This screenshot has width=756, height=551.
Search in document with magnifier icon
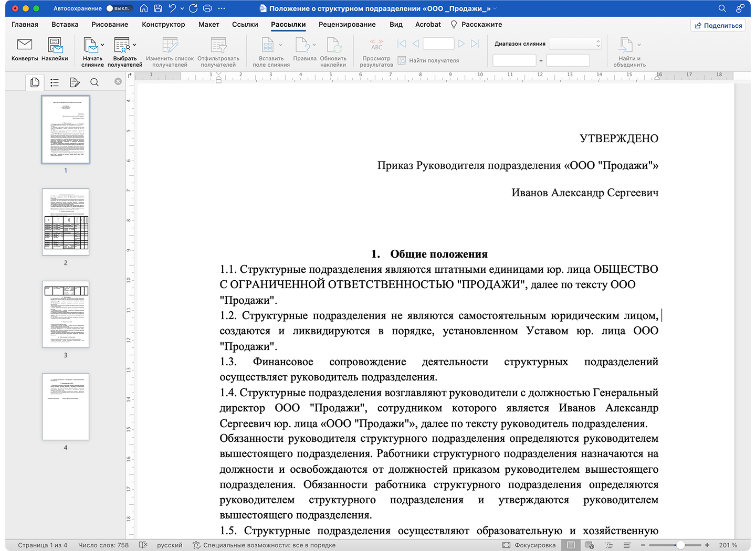(722, 8)
